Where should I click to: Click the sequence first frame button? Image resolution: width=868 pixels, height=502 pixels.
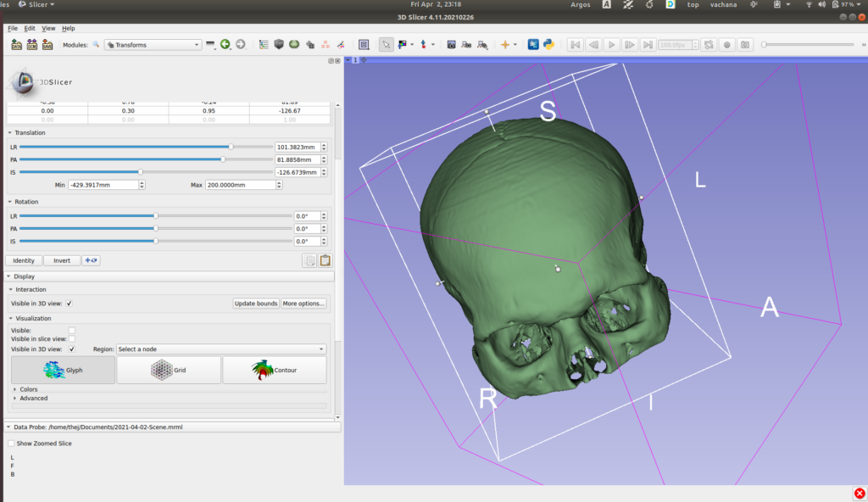(576, 45)
